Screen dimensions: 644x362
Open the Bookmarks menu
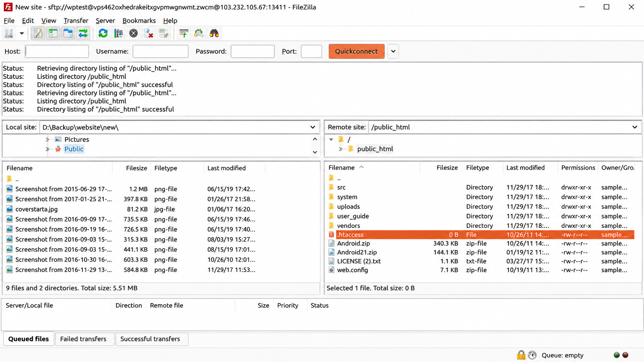139,21
